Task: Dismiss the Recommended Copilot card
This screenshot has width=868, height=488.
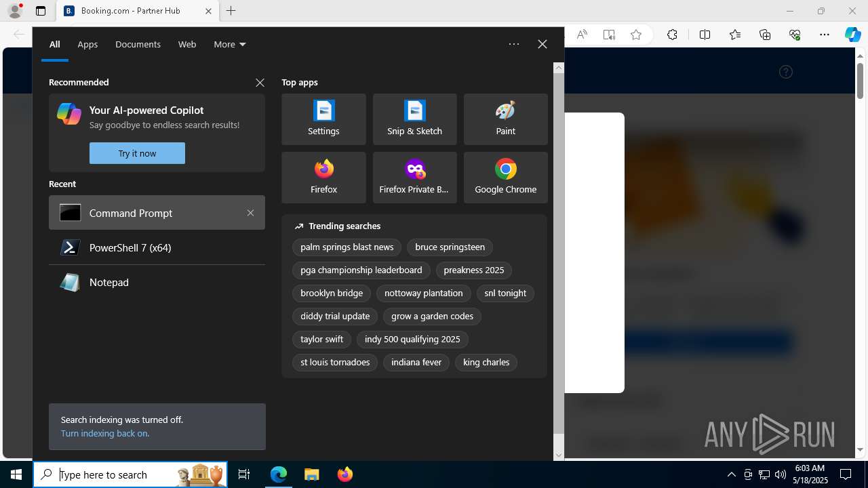Action: pyautogui.click(x=260, y=83)
